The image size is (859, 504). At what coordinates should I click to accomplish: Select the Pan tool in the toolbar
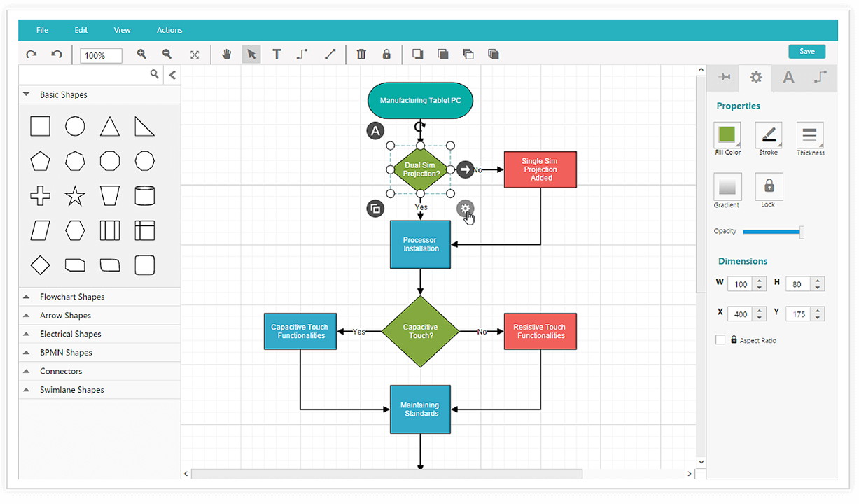[x=226, y=54]
